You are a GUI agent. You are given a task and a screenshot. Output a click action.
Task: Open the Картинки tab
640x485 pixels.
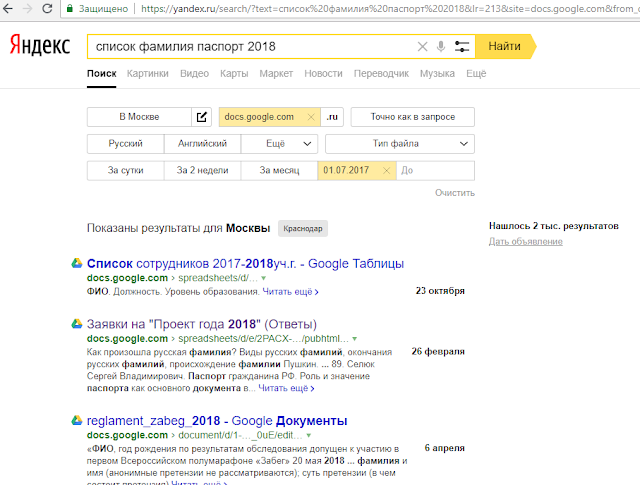147,73
